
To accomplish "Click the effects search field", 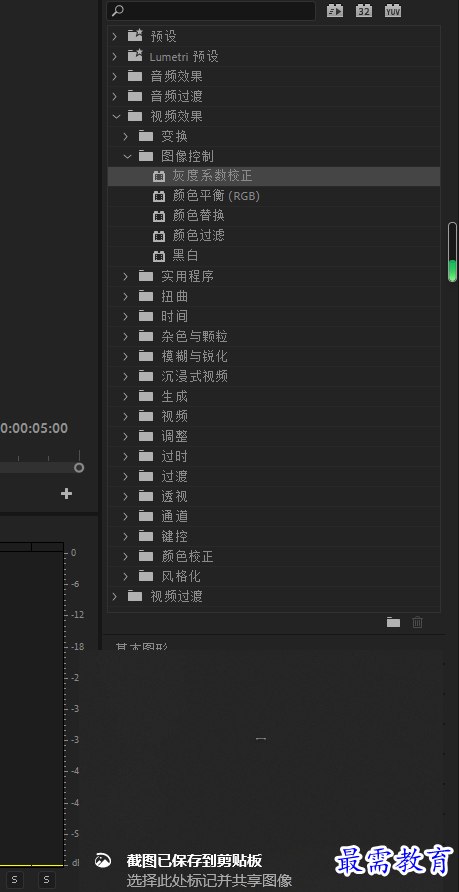I will pyautogui.click(x=210, y=11).
